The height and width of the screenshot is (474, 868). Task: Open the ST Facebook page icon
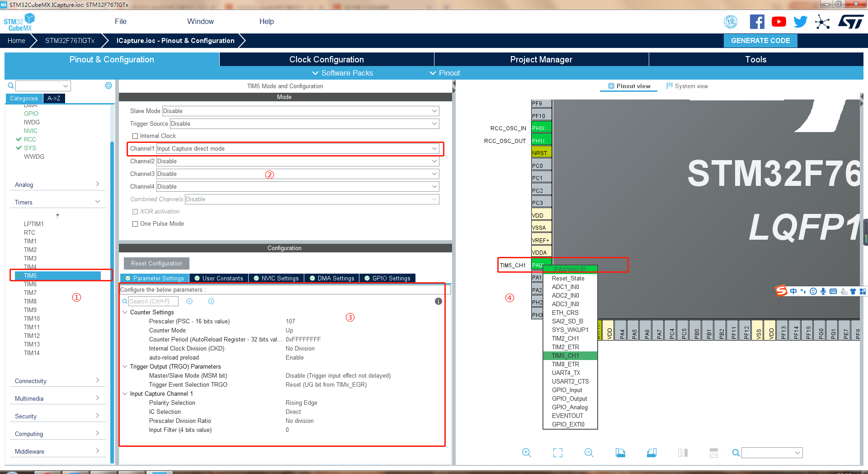(757, 22)
